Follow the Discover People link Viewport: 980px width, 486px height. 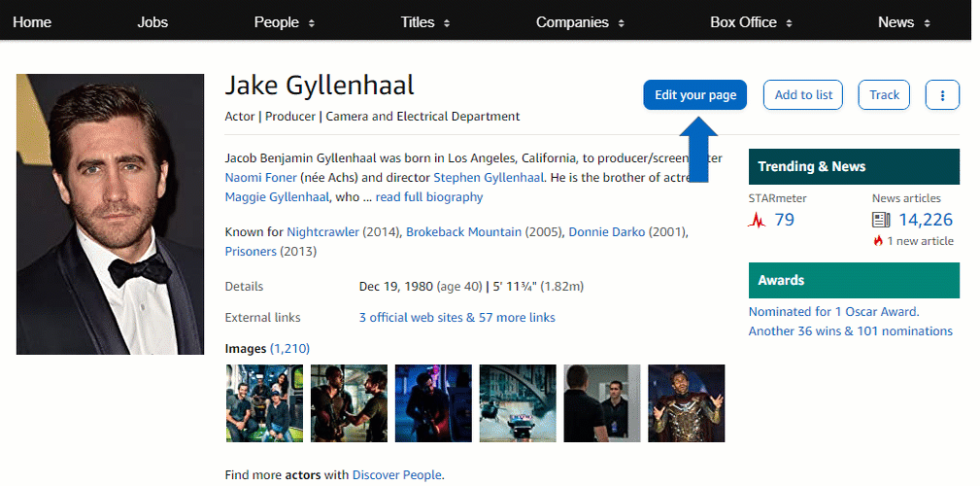[396, 474]
